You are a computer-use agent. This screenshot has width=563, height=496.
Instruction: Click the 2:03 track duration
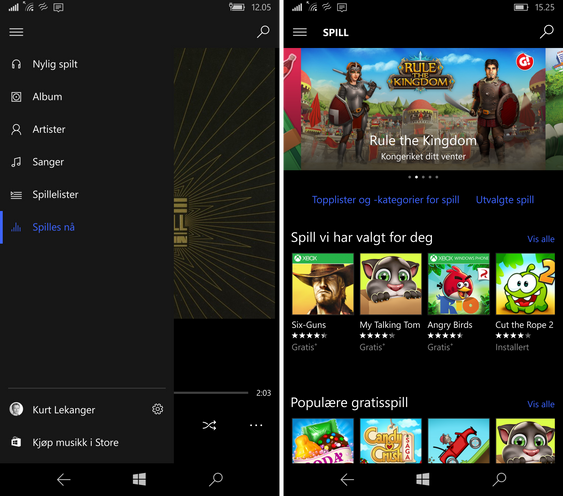click(x=264, y=393)
